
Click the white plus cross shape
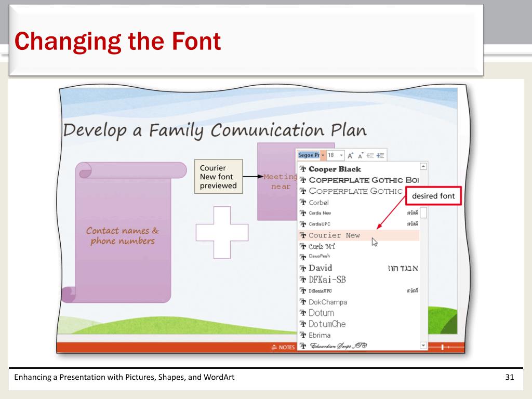tap(222, 232)
